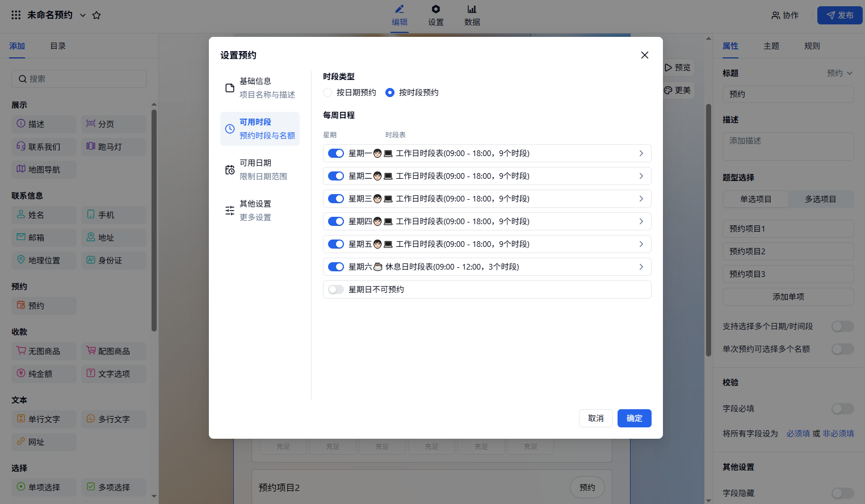Click the 确定 button

(x=634, y=418)
